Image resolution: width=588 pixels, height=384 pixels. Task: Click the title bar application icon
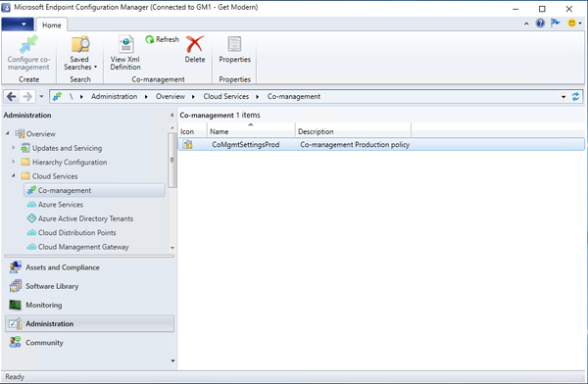6,7
